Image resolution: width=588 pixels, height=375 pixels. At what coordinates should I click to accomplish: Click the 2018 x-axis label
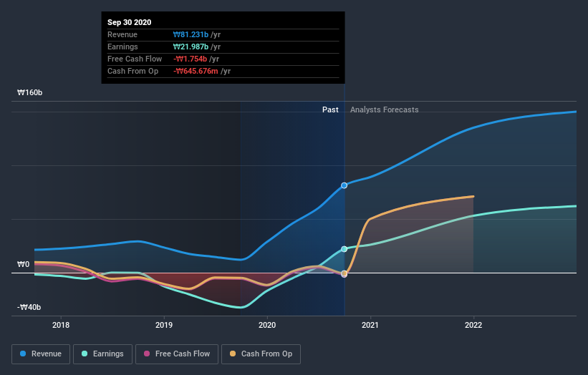coord(61,325)
